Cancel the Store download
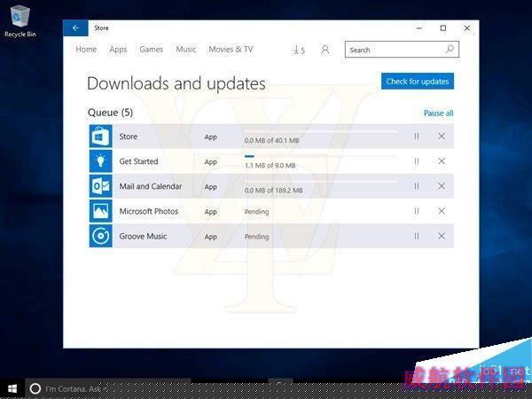The image size is (532, 399). coord(442,137)
